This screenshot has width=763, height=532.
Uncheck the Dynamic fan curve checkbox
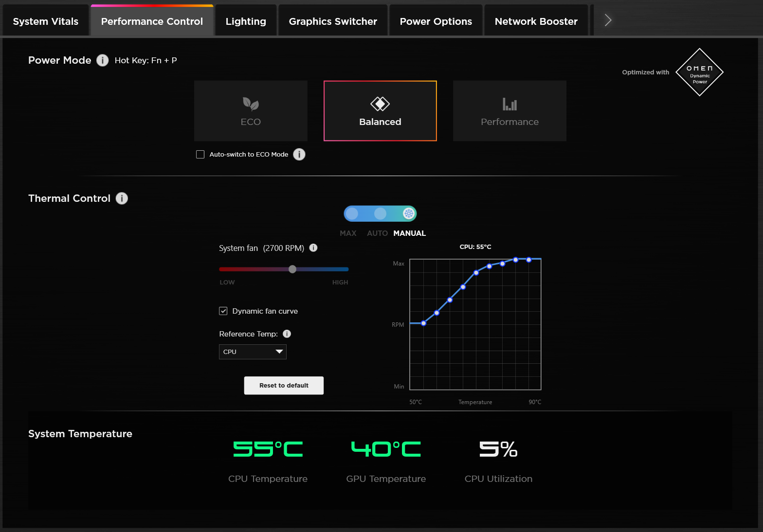[223, 311]
